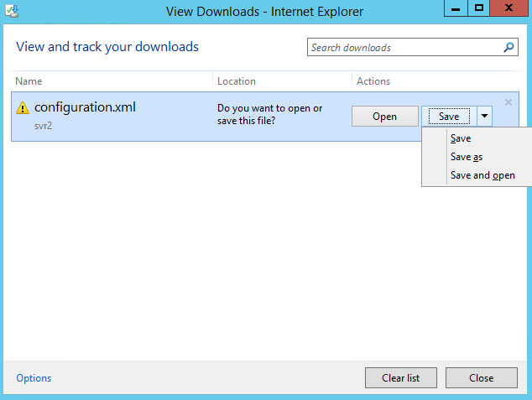Screen dimensions: 532x400
Task: Close the window using the red X
Action: [509, 8]
